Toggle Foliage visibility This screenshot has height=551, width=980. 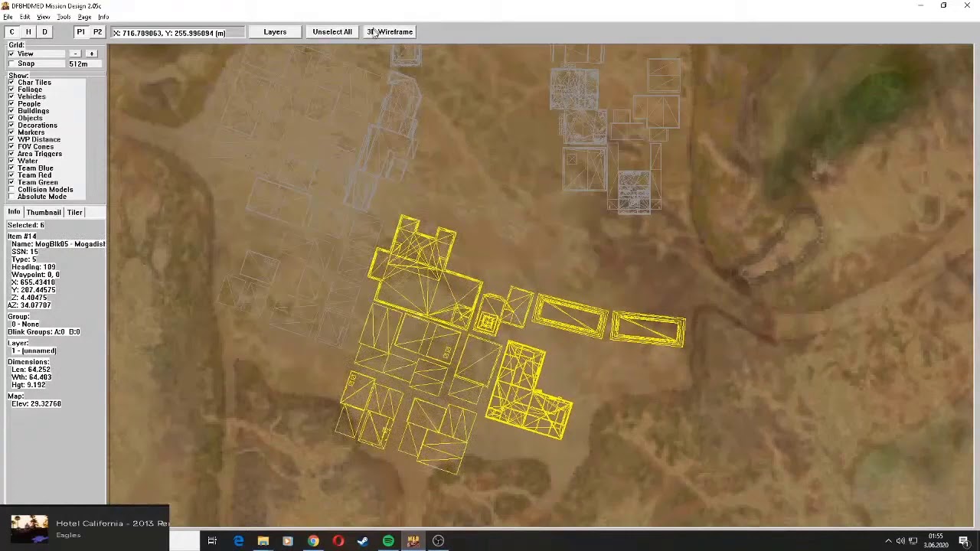point(11,90)
